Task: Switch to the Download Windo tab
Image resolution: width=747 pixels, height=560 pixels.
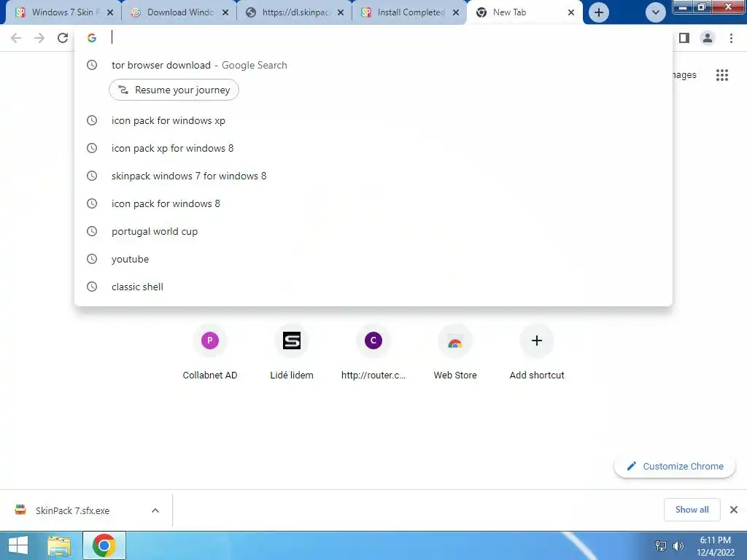Action: [179, 12]
